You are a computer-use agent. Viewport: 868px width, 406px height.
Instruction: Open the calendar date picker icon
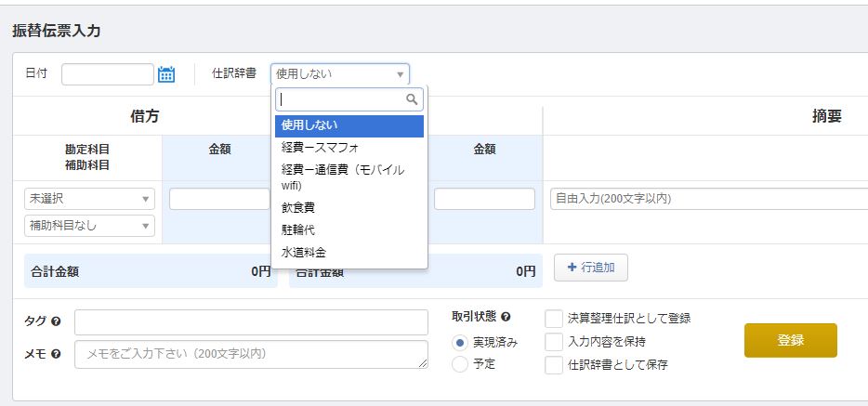166,74
